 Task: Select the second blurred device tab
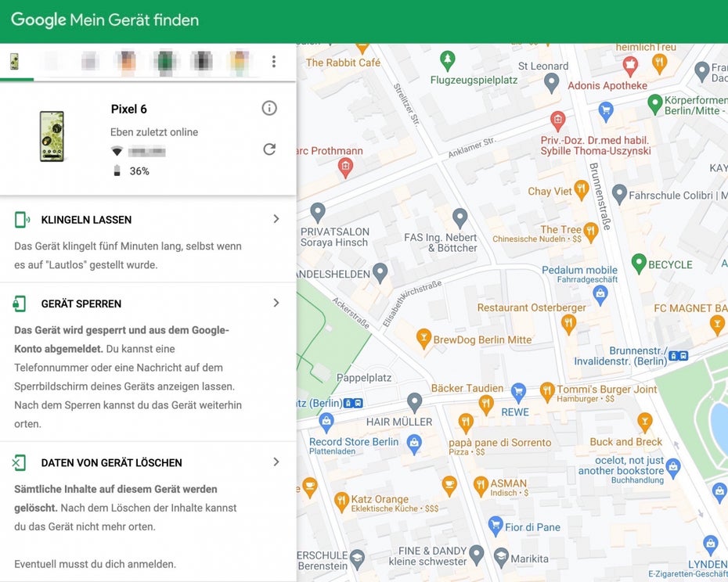[52, 61]
